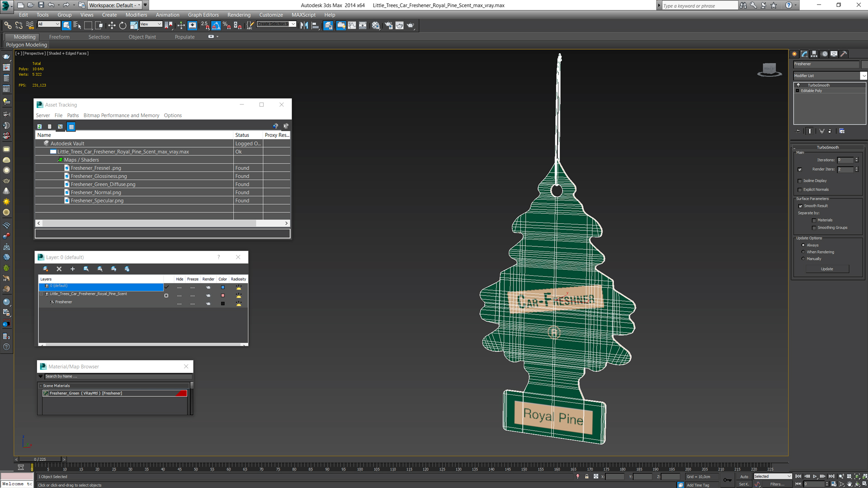Screen dimensions: 868x488
Task: Open the reference coordinate View dropdown
Action: [x=151, y=24]
